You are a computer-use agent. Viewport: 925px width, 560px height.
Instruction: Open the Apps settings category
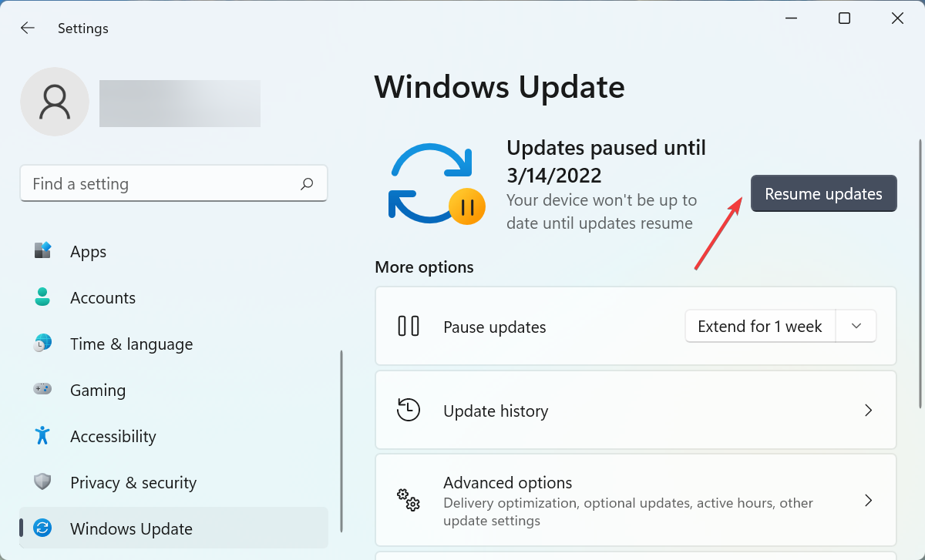(173, 251)
